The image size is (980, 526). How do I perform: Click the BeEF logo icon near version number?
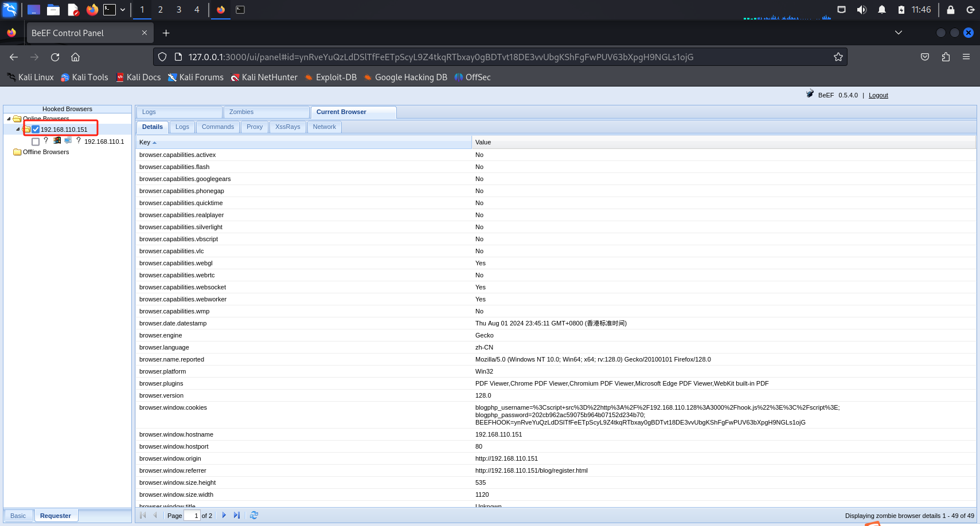(x=810, y=93)
